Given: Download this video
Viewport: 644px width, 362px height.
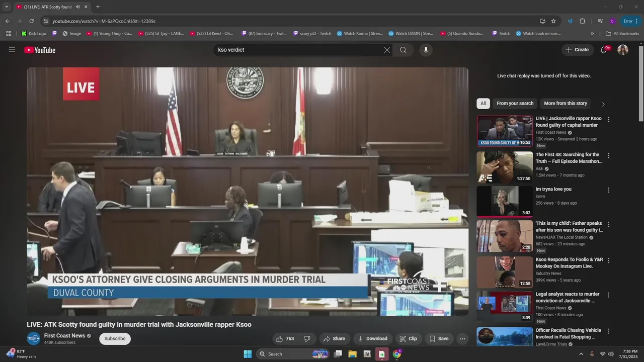Looking at the screenshot, I should (x=372, y=339).
